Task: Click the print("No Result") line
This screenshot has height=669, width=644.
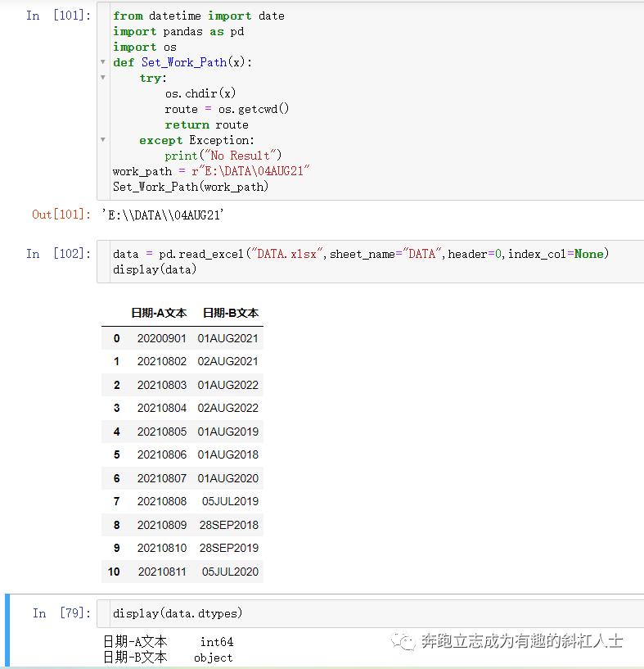Action: pyautogui.click(x=223, y=156)
